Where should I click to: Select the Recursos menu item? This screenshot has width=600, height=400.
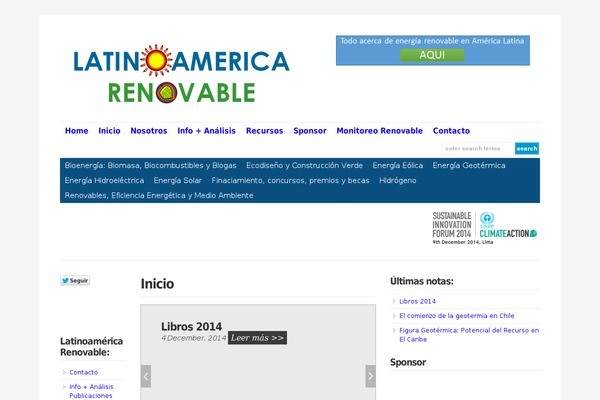tap(264, 131)
